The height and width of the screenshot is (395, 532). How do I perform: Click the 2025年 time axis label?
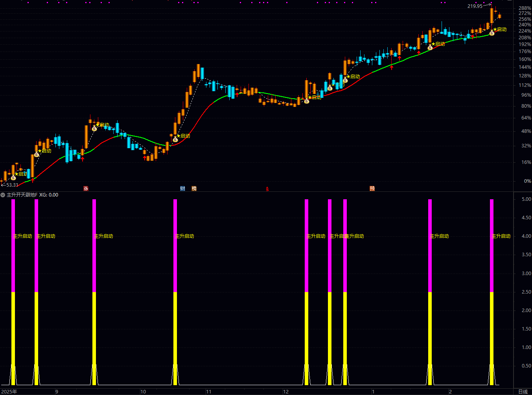(x=9, y=392)
